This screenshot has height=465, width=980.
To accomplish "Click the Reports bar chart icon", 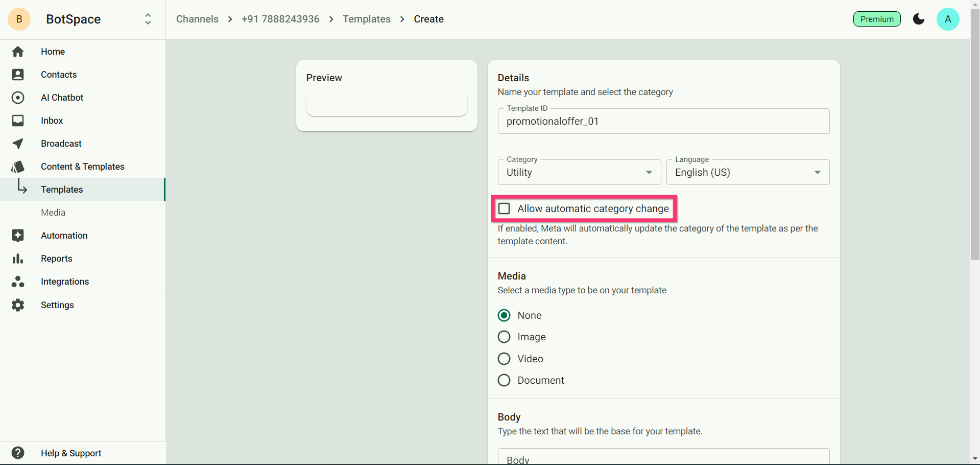I will (18, 259).
